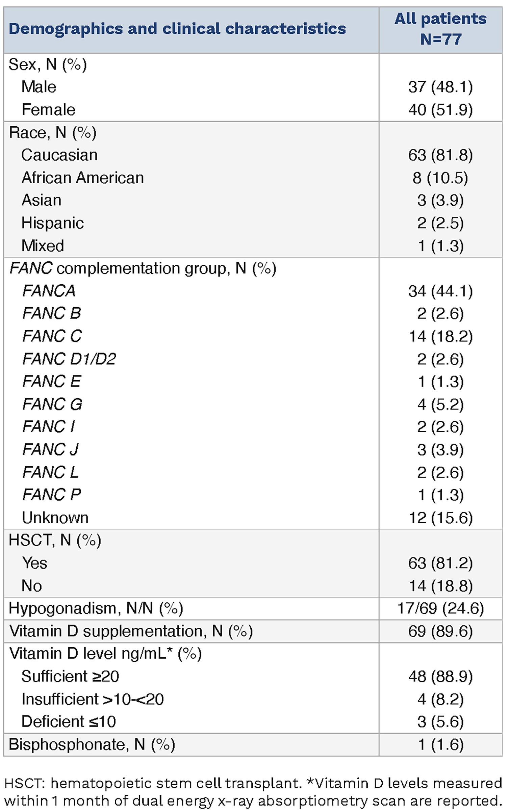
Task: Click the 'African American' row label
Action: [83, 178]
